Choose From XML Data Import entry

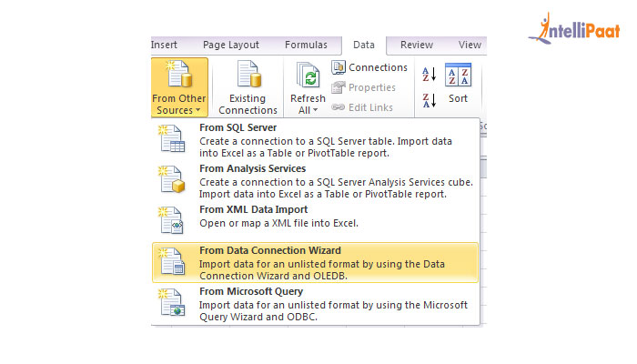coord(315,222)
